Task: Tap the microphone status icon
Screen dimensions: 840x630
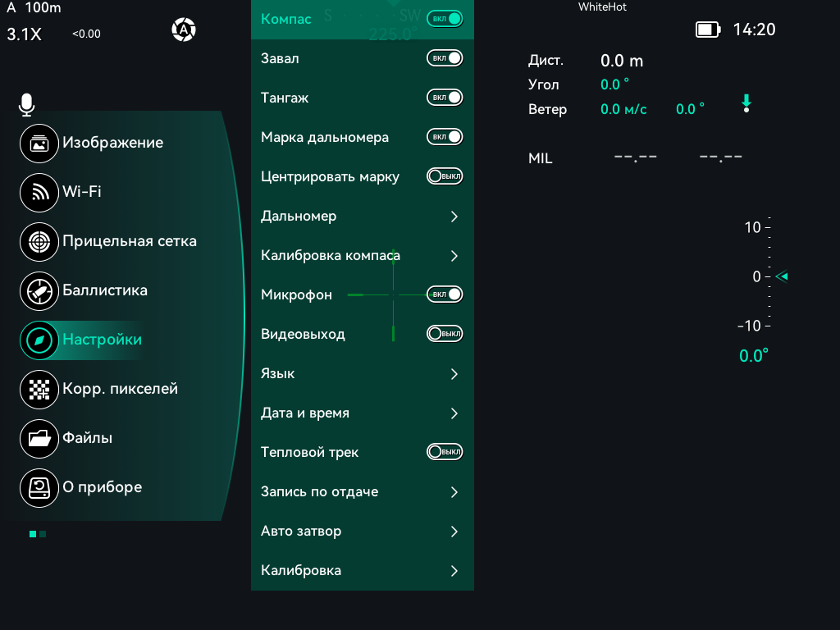Action: click(x=26, y=104)
